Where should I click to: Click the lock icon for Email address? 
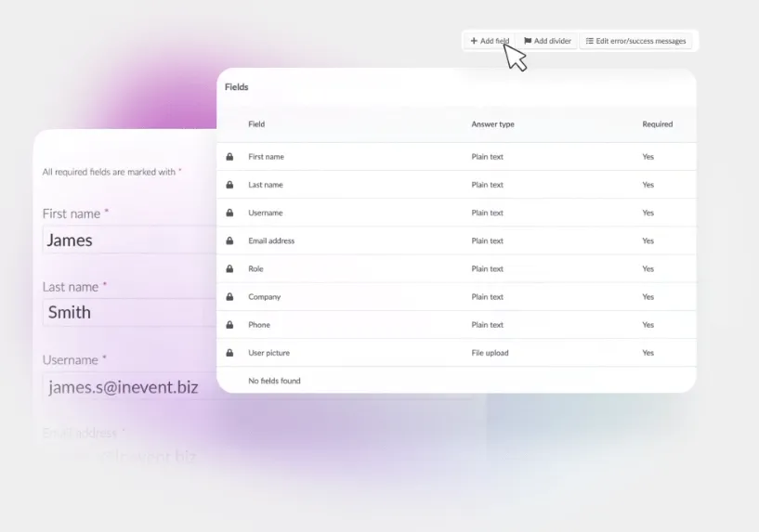click(x=229, y=240)
